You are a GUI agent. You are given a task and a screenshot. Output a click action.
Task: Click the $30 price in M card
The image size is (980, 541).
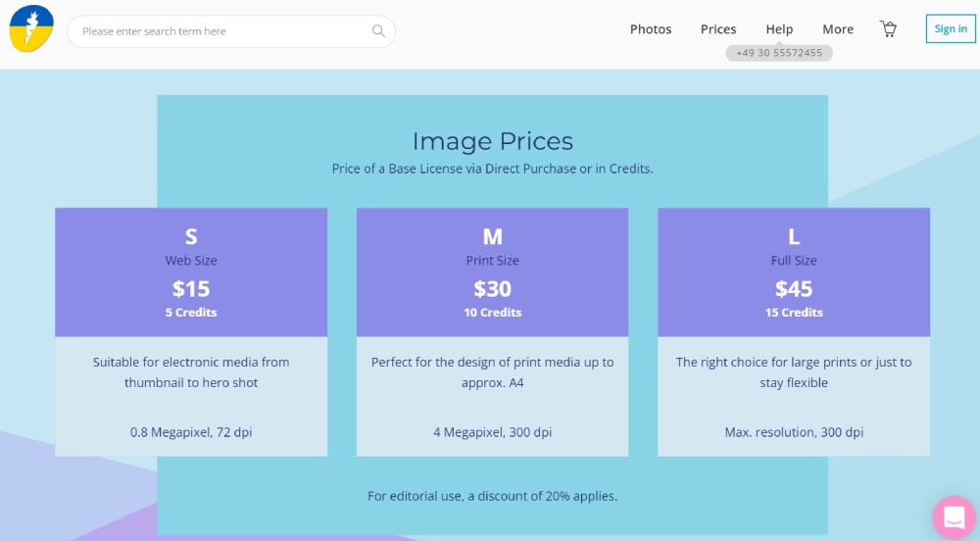coord(492,289)
